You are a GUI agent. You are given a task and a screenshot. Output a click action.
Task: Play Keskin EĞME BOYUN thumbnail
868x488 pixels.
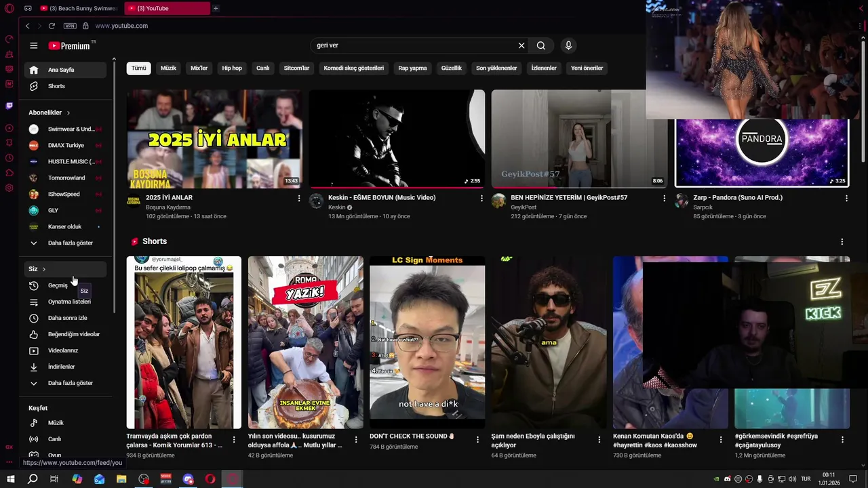point(397,139)
